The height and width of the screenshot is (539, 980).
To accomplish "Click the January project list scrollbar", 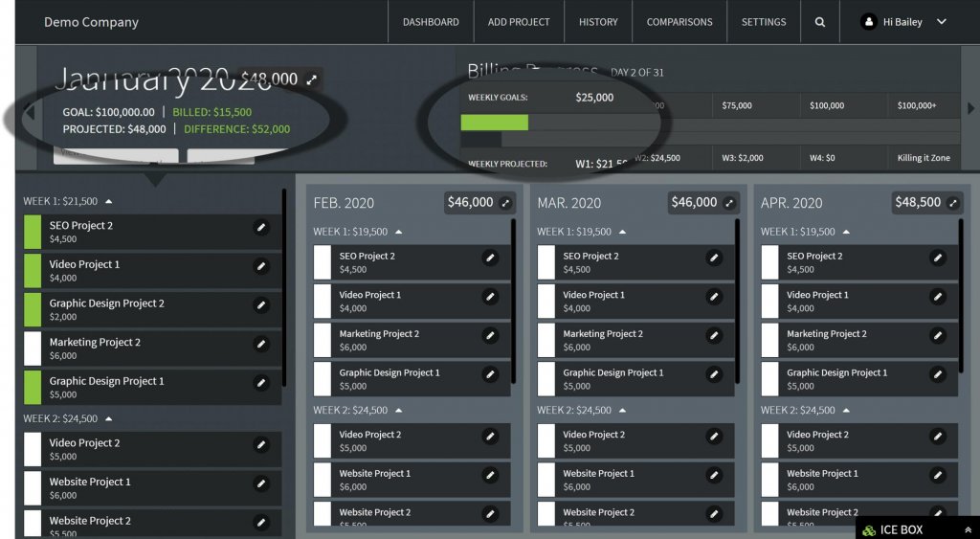I will (284, 287).
